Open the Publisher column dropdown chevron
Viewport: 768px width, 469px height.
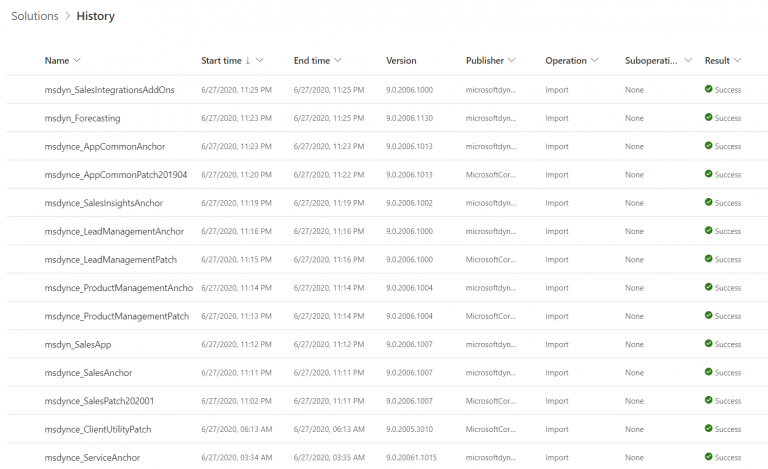point(512,60)
